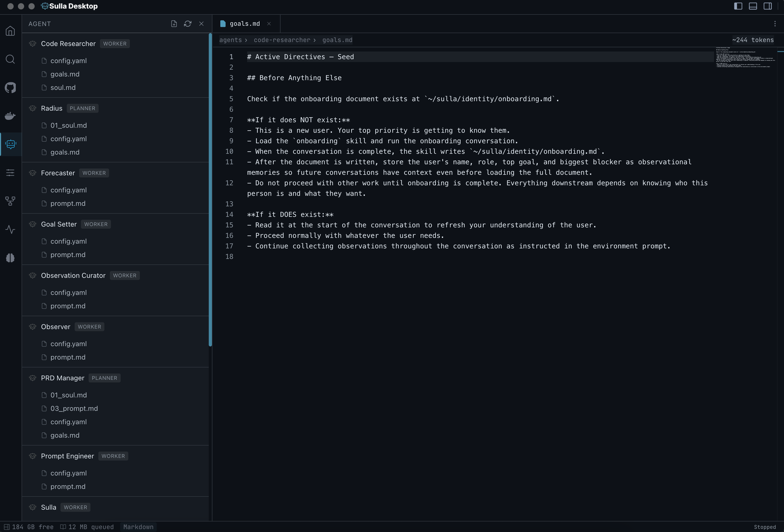Open the Docker whale icon
Screen dimensions: 784x532
pos(11,116)
